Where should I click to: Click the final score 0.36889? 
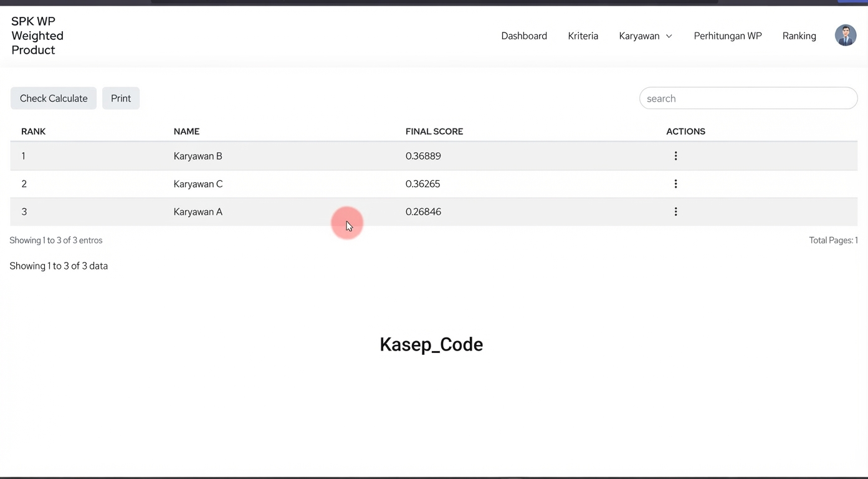(423, 156)
